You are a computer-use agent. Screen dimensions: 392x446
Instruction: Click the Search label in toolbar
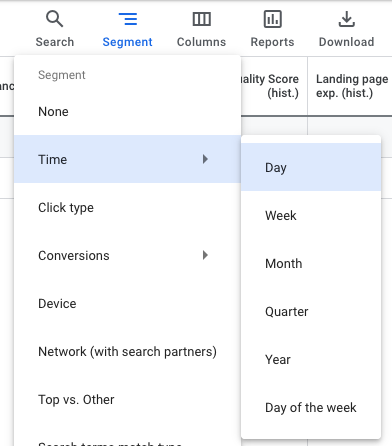coord(55,42)
